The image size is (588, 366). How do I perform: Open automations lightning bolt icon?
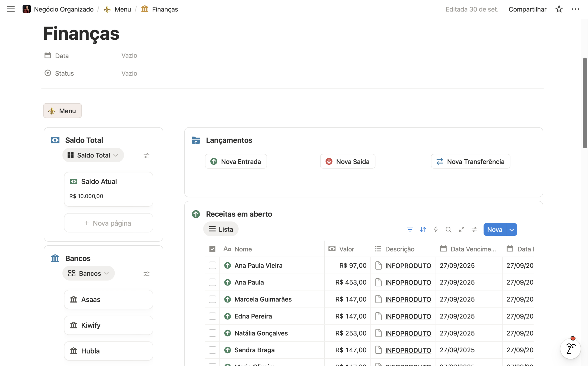435,230
